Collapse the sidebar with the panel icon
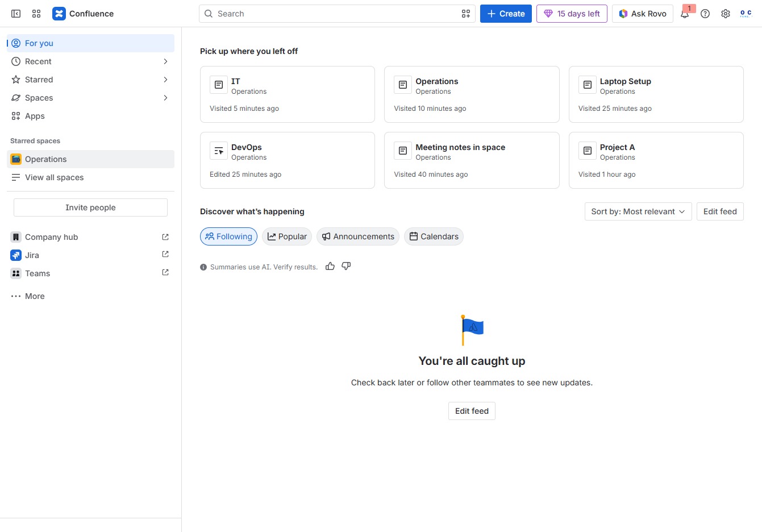This screenshot has width=762, height=532. point(16,14)
